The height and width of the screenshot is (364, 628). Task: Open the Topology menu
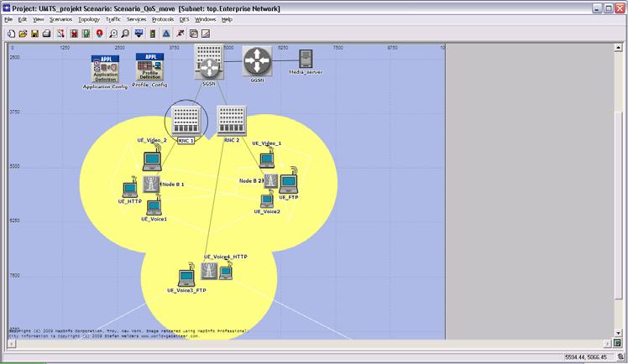89,19
